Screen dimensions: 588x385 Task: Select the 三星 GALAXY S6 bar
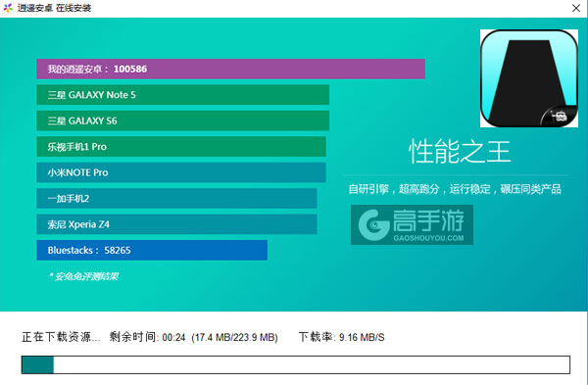click(182, 120)
